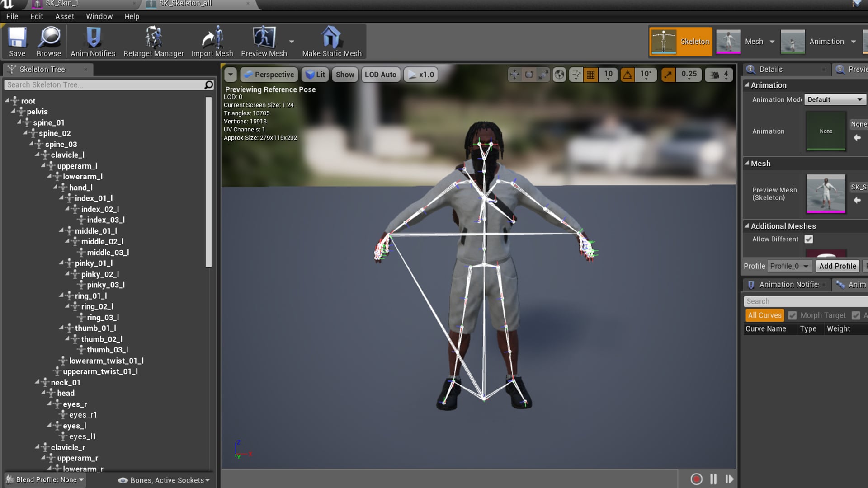Toggle rotation snapping angle icon
The height and width of the screenshot is (488, 868).
627,75
